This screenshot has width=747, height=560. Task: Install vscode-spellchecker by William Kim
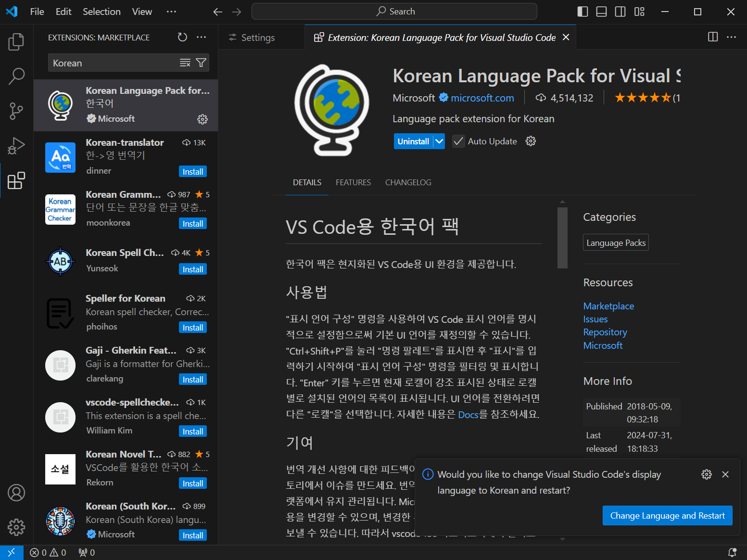pyautogui.click(x=193, y=432)
